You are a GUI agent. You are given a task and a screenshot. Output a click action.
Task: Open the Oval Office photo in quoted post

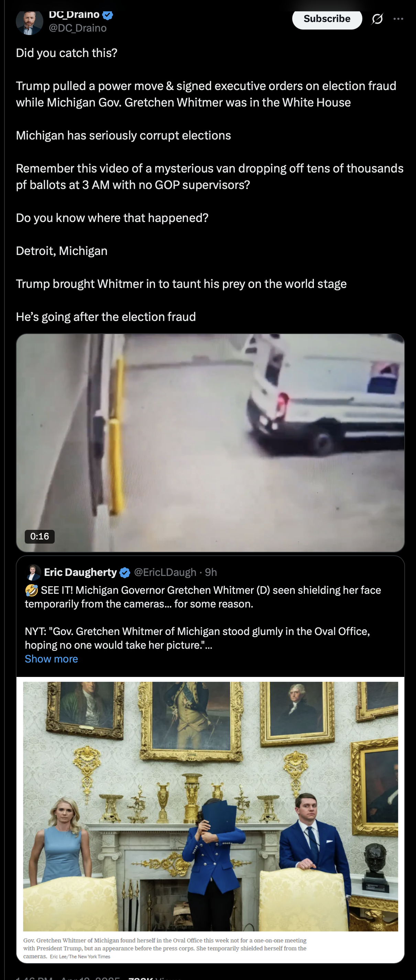[210, 806]
